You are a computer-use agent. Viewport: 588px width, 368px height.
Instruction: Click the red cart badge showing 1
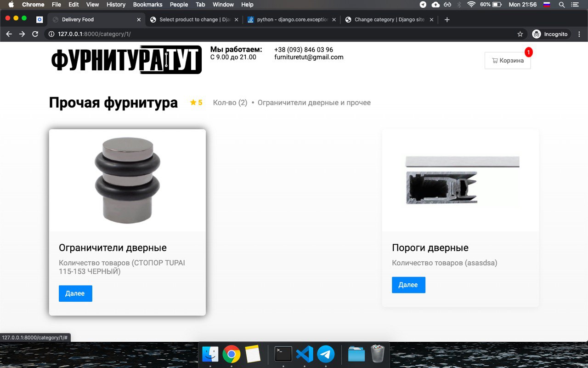pyautogui.click(x=528, y=52)
